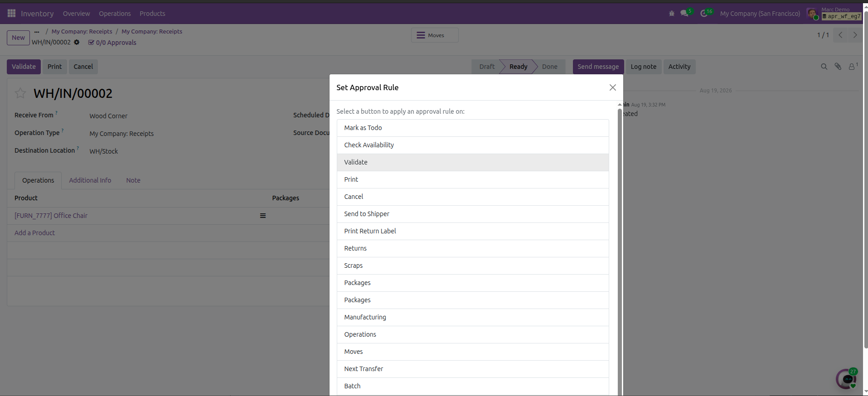Close the Set Approval Rule dialog
868x396 pixels.
pyautogui.click(x=612, y=87)
